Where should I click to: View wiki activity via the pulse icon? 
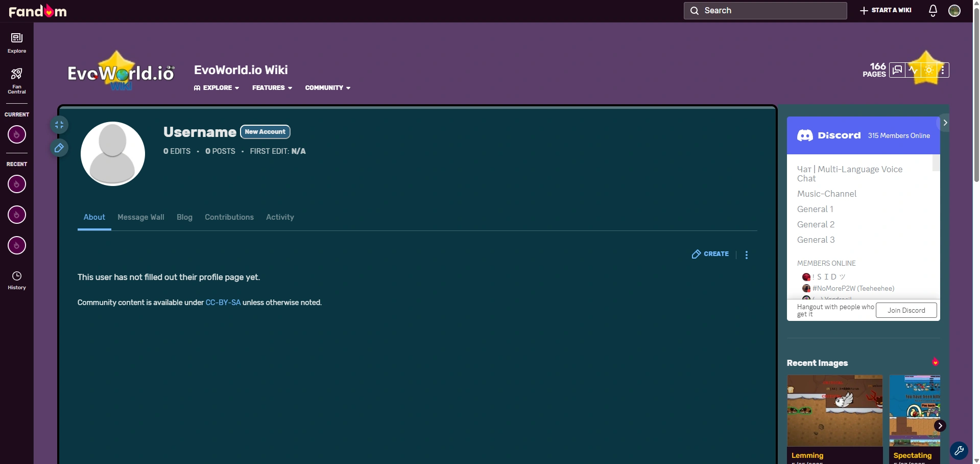point(913,70)
